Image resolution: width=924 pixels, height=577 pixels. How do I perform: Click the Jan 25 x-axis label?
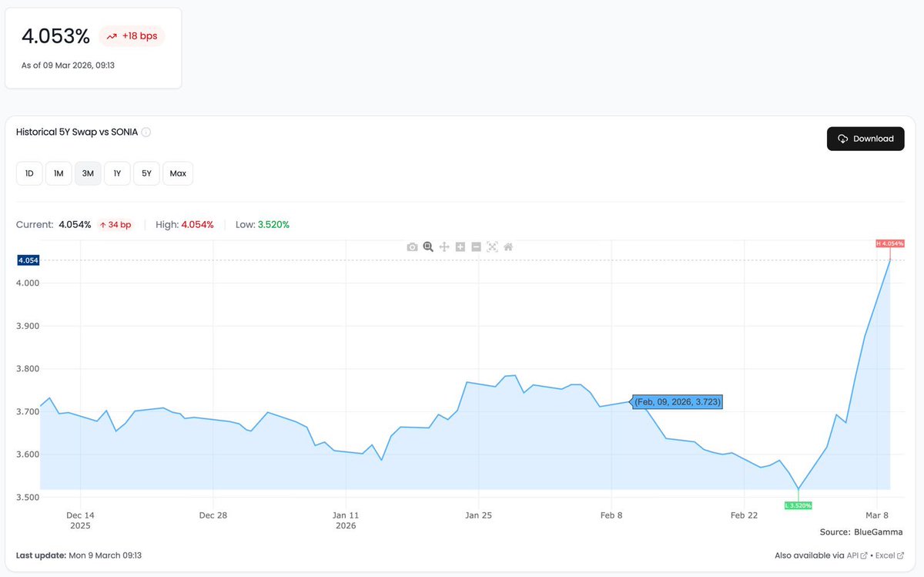[x=479, y=515]
